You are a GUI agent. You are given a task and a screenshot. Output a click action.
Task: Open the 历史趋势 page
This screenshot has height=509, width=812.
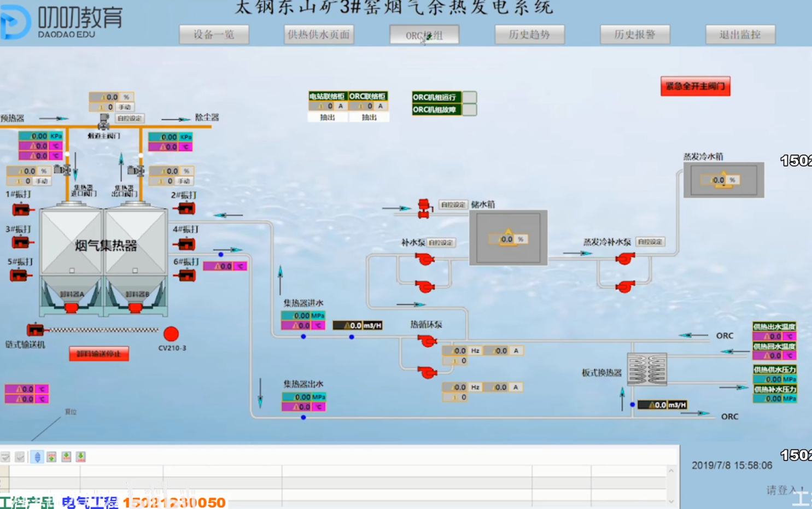pyautogui.click(x=529, y=34)
